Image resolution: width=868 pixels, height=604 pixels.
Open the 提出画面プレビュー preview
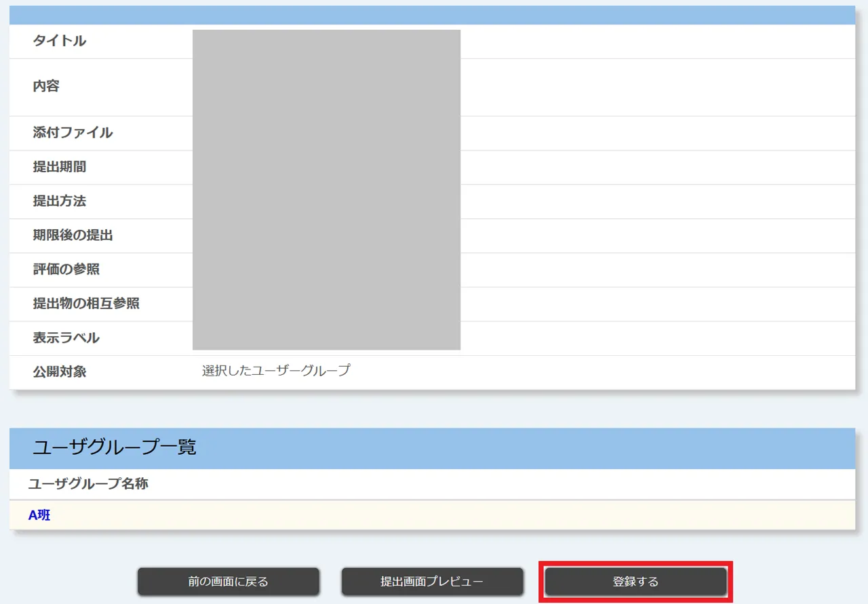[432, 582]
